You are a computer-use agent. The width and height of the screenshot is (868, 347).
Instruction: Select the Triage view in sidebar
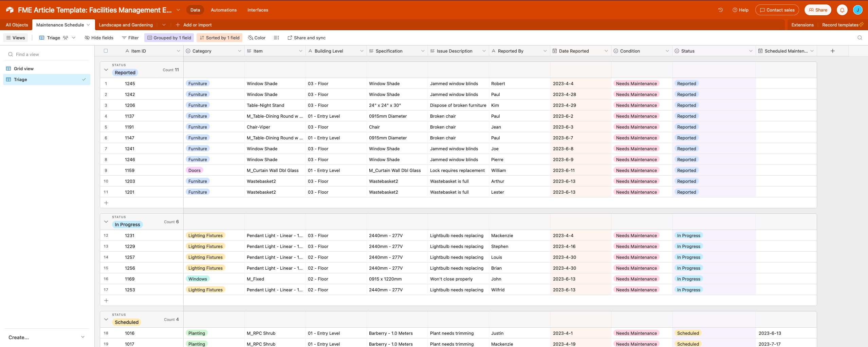47,79
